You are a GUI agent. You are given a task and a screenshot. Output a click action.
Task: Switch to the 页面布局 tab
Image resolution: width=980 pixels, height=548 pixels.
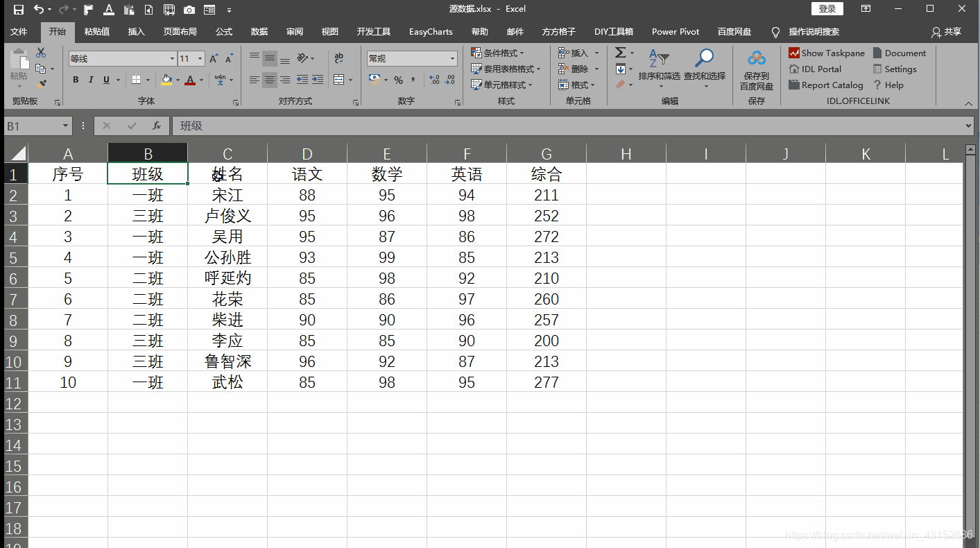[180, 32]
